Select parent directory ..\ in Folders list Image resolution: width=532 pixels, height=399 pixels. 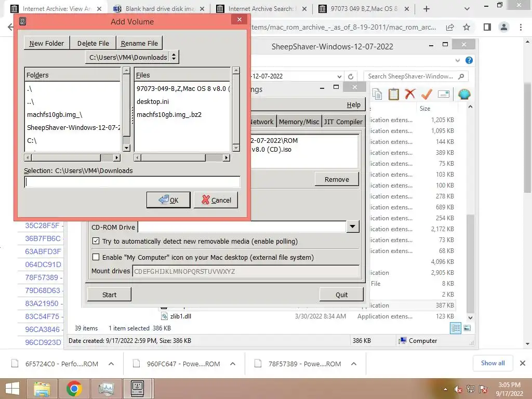(x=31, y=101)
